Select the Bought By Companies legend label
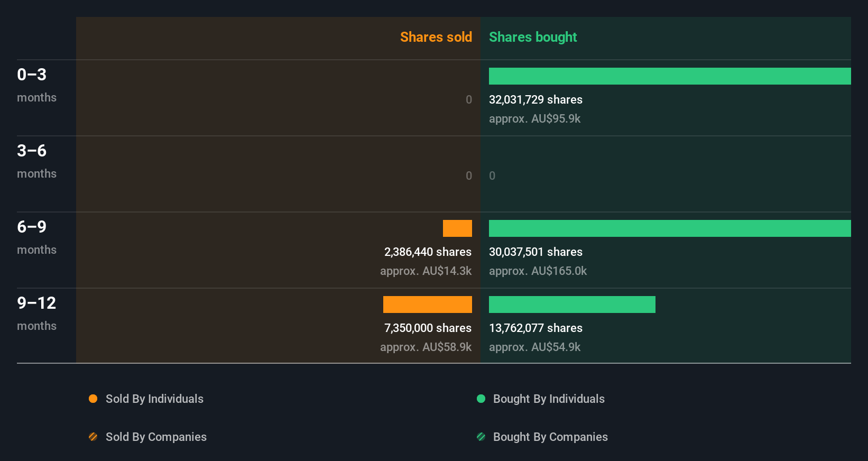This screenshot has width=868, height=461. click(550, 437)
